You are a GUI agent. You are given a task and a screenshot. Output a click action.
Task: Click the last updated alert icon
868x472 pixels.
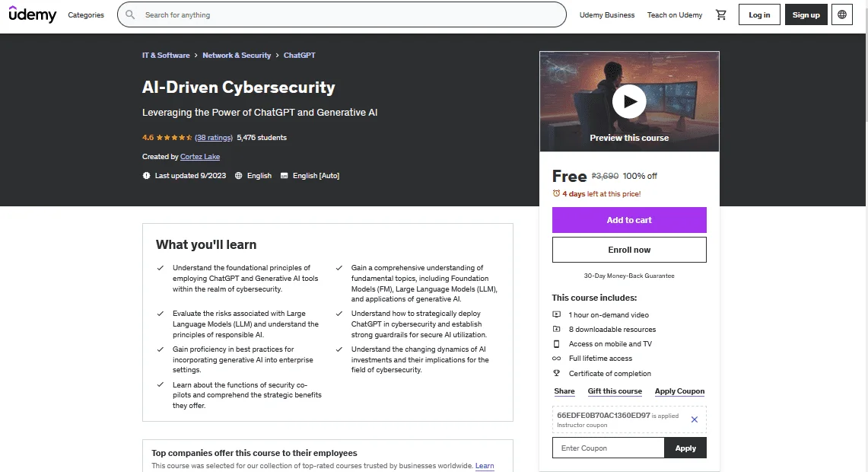[146, 176]
